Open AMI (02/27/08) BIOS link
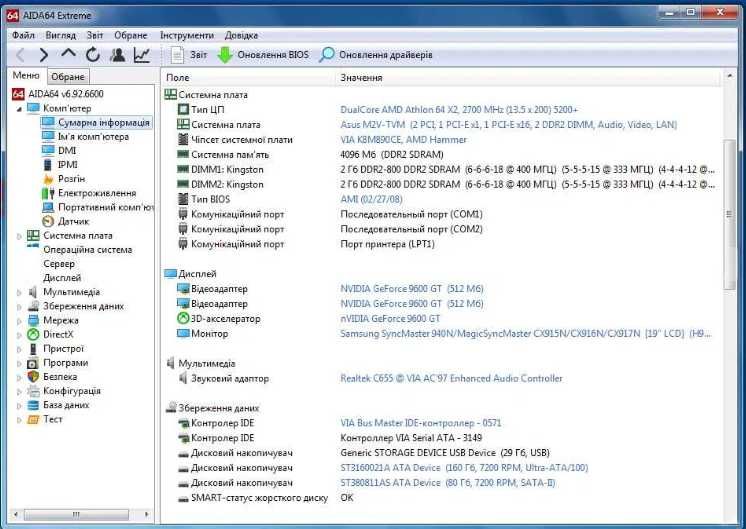746x529 pixels. 371,199
